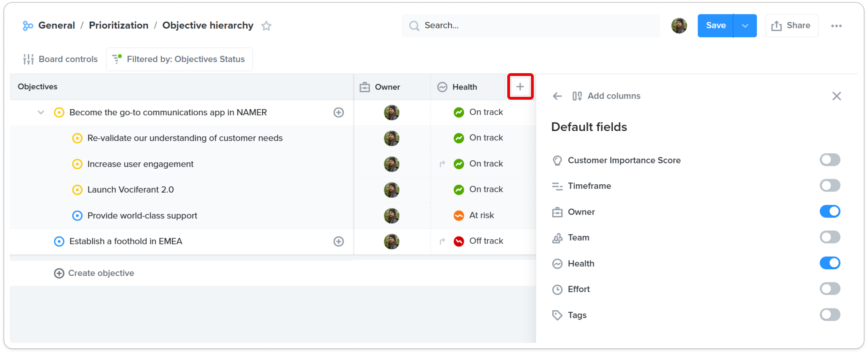The height and width of the screenshot is (354, 868).
Task: Click the search magnifier icon
Action: [414, 26]
